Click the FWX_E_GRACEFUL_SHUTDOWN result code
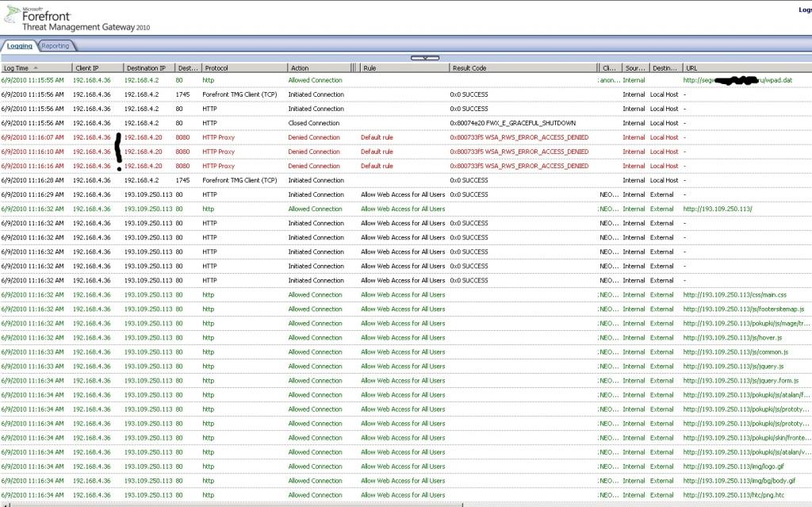The width and height of the screenshot is (812, 507). click(x=513, y=124)
